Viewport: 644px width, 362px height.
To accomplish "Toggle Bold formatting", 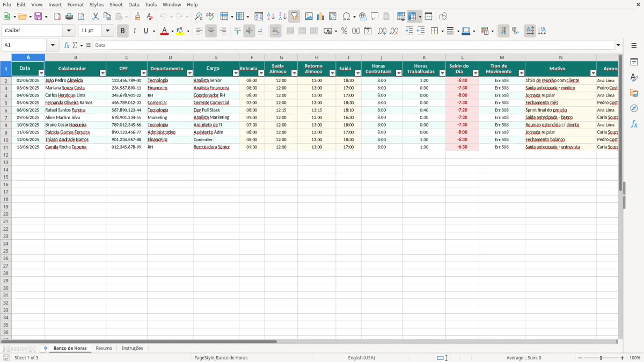I will pos(122,31).
